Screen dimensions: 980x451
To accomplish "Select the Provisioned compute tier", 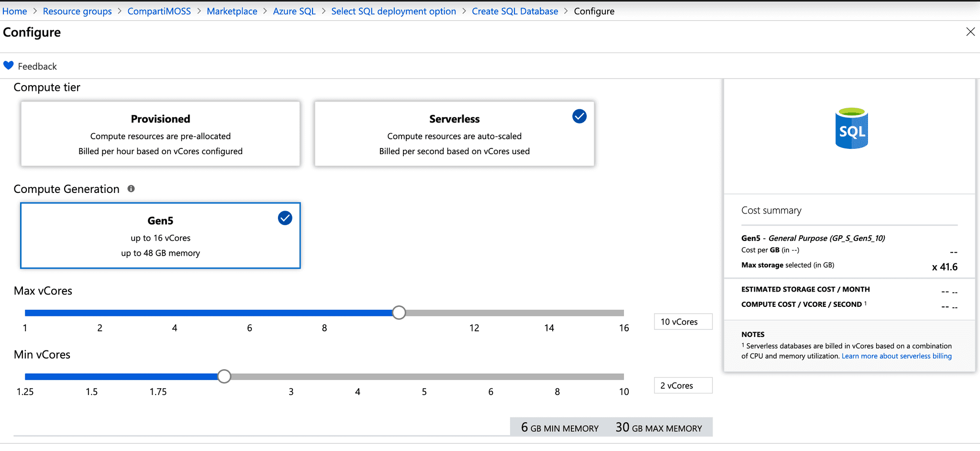I will pyautogui.click(x=160, y=134).
